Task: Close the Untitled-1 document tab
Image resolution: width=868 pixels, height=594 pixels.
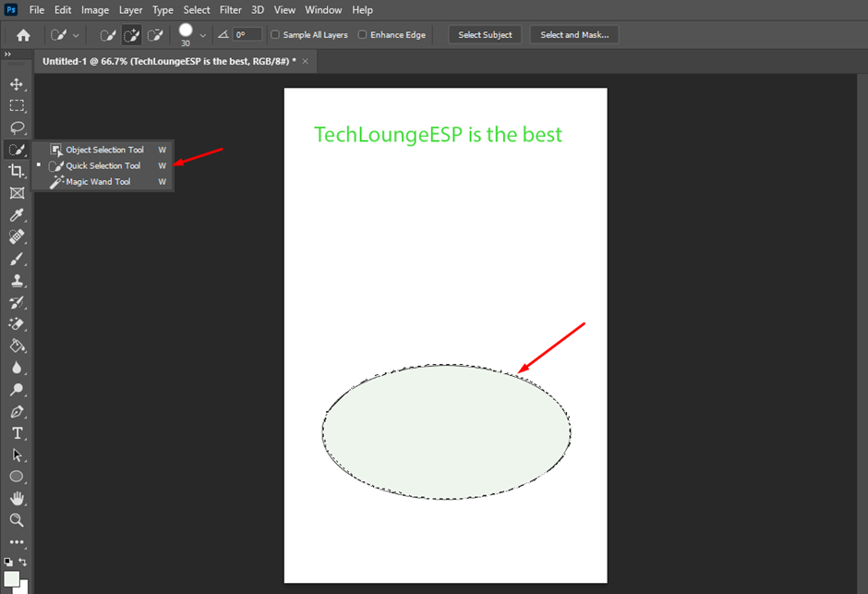Action: click(305, 62)
